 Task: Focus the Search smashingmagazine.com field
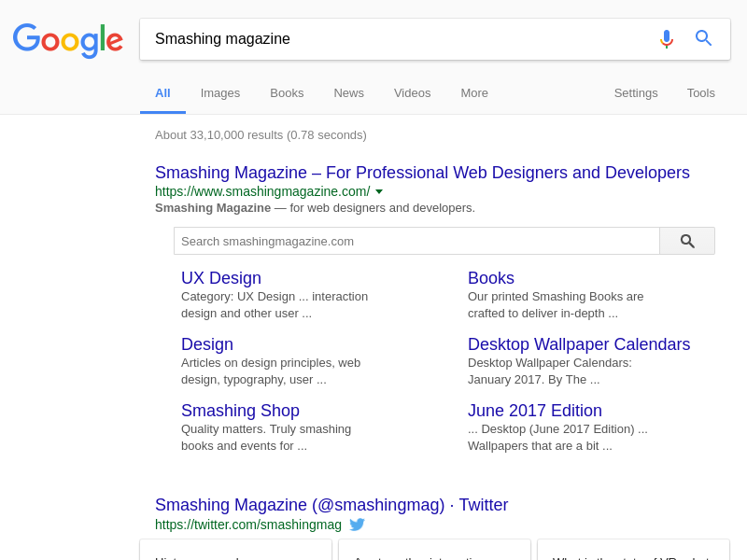[x=416, y=241]
